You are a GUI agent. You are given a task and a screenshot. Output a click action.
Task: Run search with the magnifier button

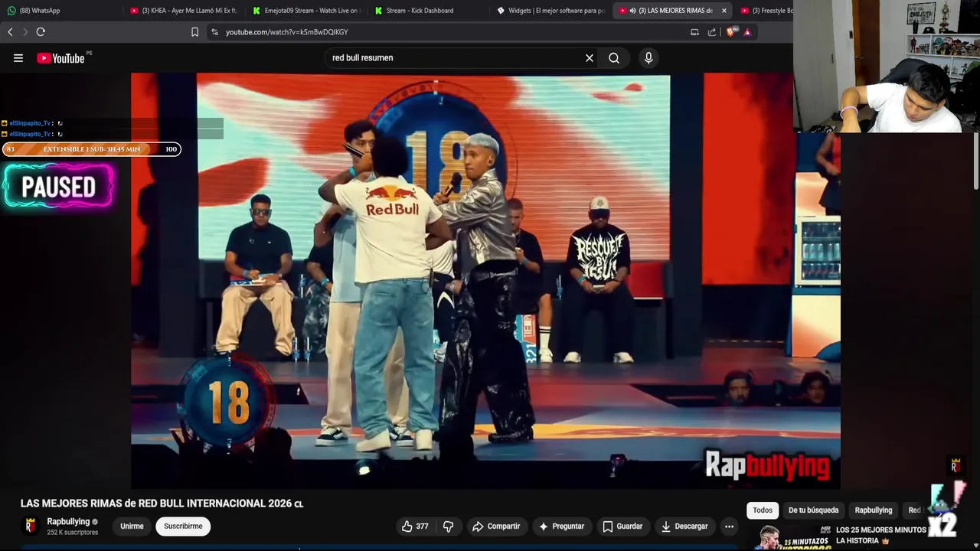click(x=614, y=58)
